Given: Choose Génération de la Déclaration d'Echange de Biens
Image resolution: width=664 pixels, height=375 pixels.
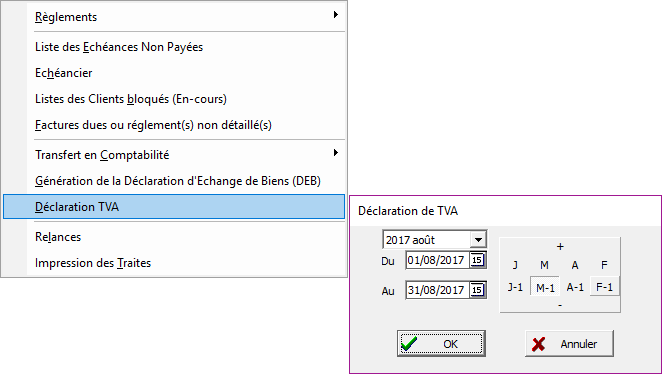Looking at the screenshot, I should (174, 181).
